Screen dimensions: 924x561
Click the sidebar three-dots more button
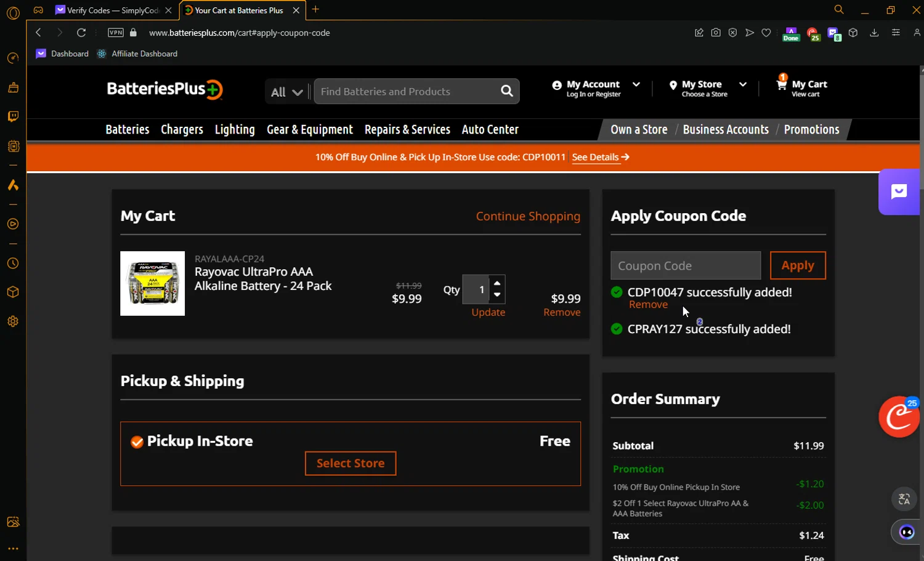(x=13, y=549)
